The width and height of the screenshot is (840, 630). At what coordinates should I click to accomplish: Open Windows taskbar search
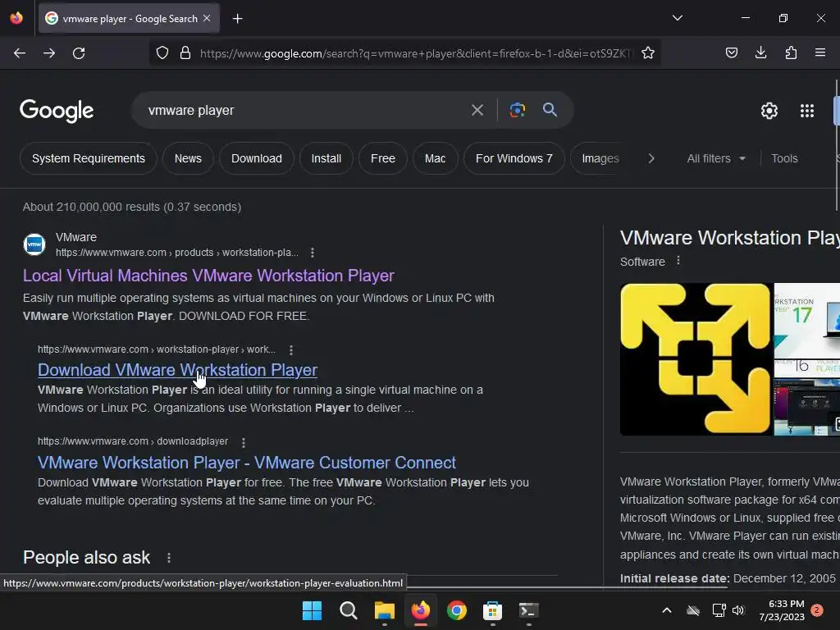pos(348,610)
